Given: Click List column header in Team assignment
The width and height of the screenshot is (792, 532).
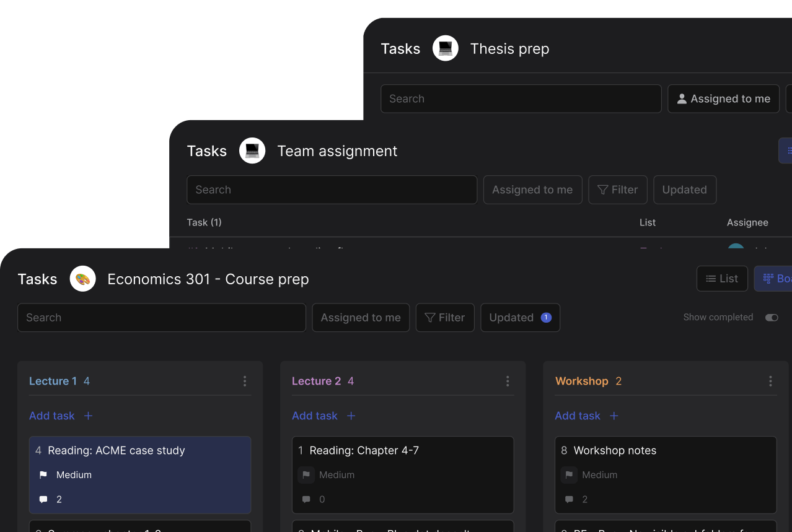Looking at the screenshot, I should tap(648, 222).
